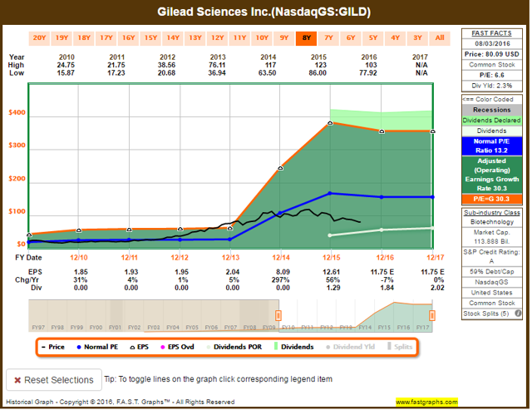Click the Stock Splits (5) label
This screenshot has height=410, width=532.
(x=486, y=314)
